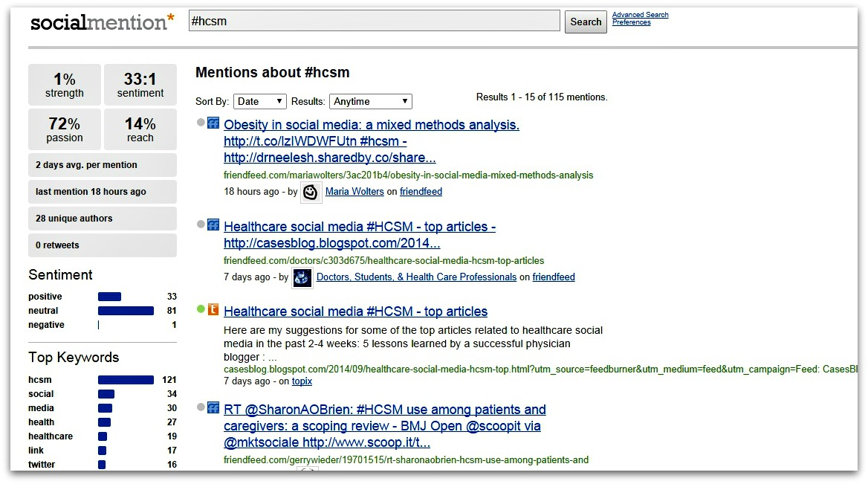This screenshot has width=868, height=484.
Task: Click the hcsm keyword bar
Action: [126, 380]
